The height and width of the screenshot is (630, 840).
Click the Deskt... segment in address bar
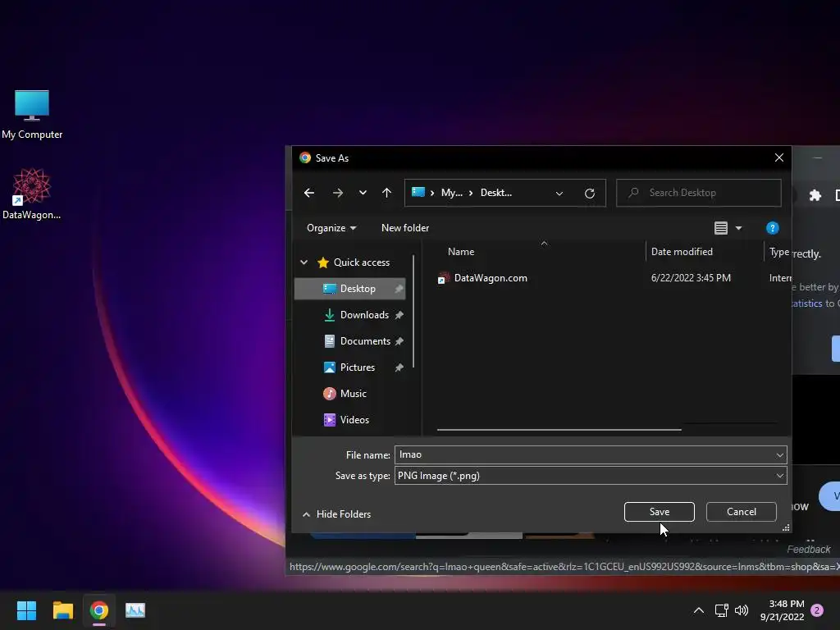tap(496, 193)
